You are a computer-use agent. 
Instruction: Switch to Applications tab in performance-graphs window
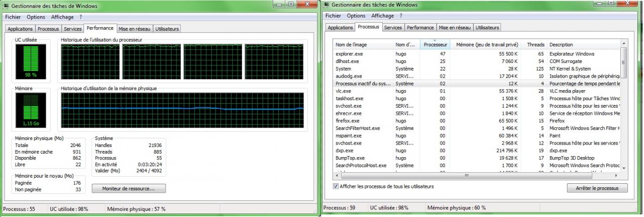coord(20,29)
